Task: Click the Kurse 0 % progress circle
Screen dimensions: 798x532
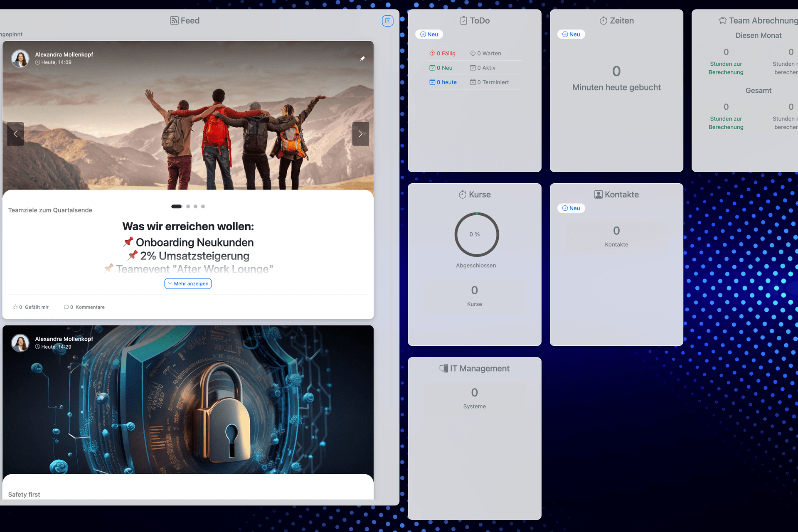Action: [476, 234]
